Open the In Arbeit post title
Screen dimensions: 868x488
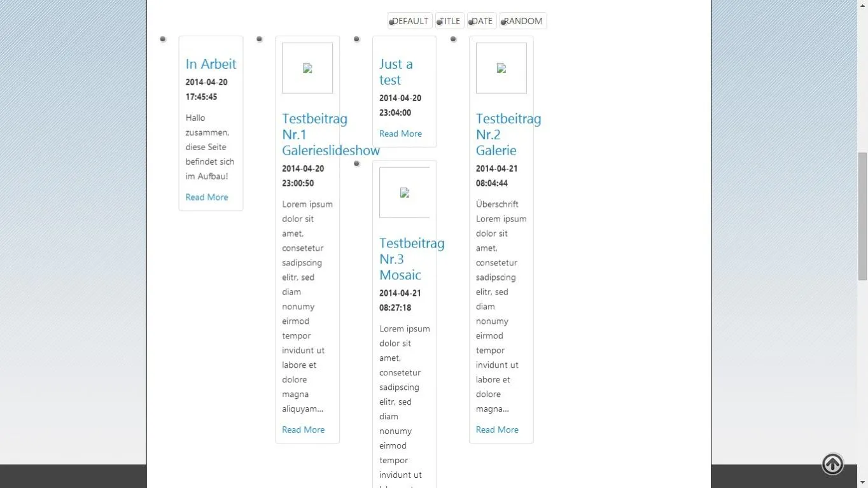pos(211,64)
